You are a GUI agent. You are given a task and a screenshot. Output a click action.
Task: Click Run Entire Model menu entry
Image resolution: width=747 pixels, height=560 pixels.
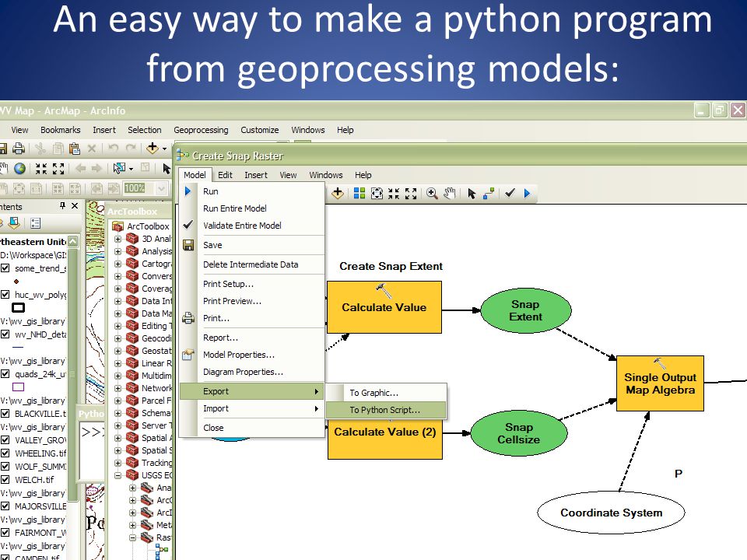tap(251, 208)
